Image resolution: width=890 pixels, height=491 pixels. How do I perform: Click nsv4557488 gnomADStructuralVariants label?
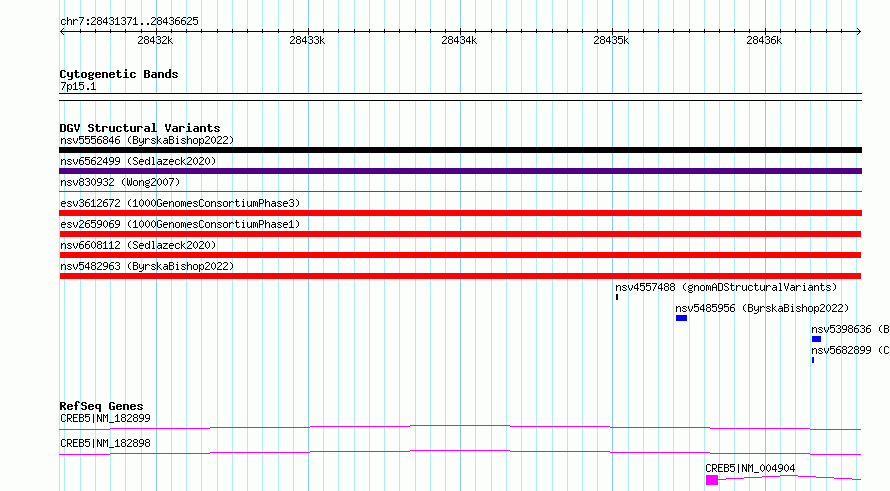pyautogui.click(x=726, y=287)
